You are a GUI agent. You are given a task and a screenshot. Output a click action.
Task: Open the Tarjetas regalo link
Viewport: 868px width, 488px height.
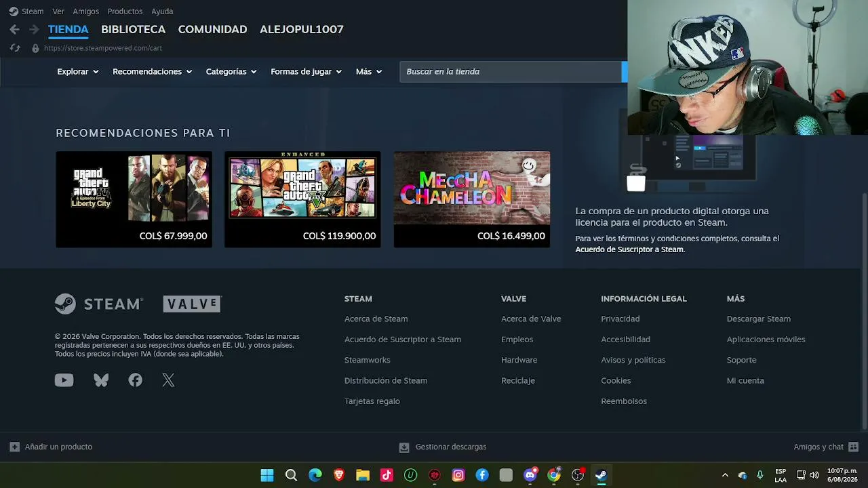tap(372, 401)
